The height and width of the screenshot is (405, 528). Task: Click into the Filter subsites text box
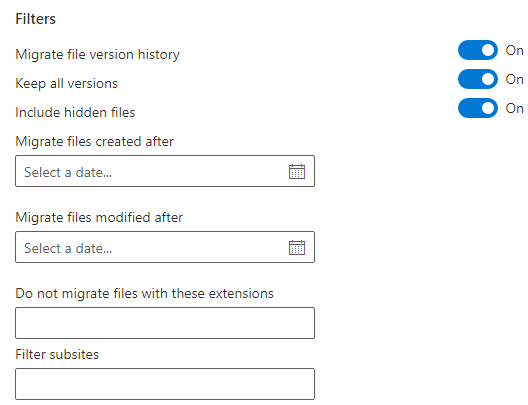click(x=165, y=384)
